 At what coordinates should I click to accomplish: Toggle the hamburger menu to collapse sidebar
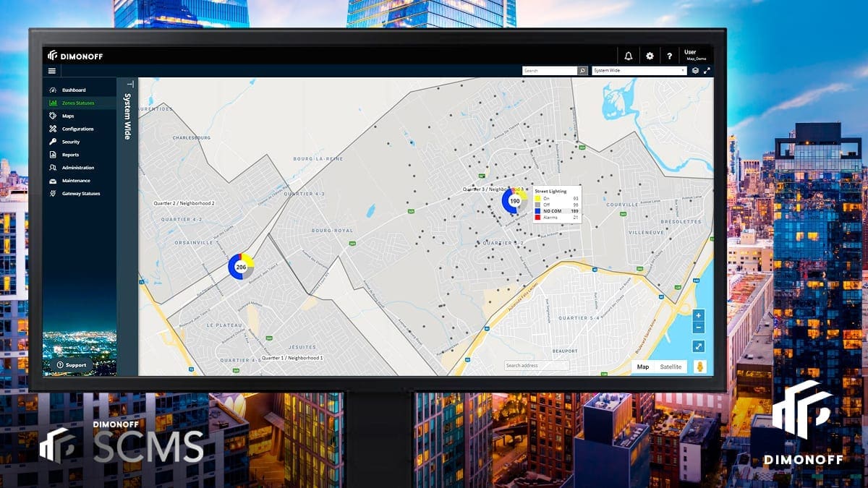pos(51,70)
